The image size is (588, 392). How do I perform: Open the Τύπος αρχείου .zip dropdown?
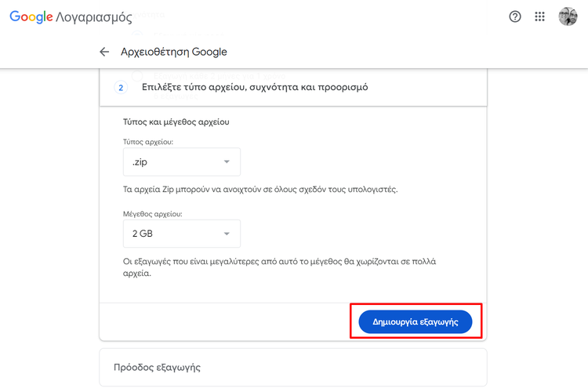pyautogui.click(x=182, y=162)
